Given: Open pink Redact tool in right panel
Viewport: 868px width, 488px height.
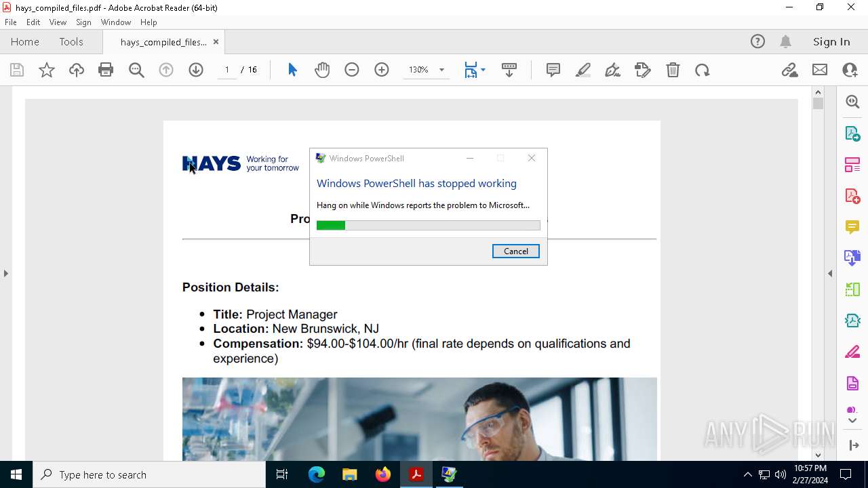Looking at the screenshot, I should click(852, 352).
